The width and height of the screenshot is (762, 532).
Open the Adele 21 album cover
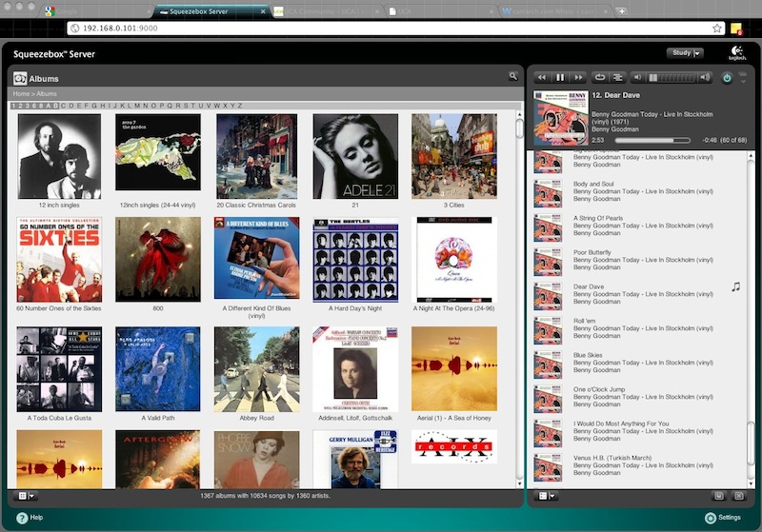tap(355, 156)
